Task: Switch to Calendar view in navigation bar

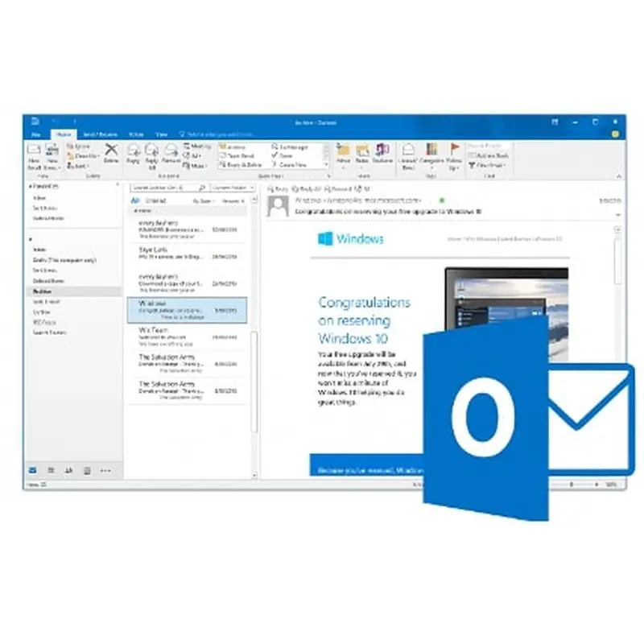Action: coord(51,470)
